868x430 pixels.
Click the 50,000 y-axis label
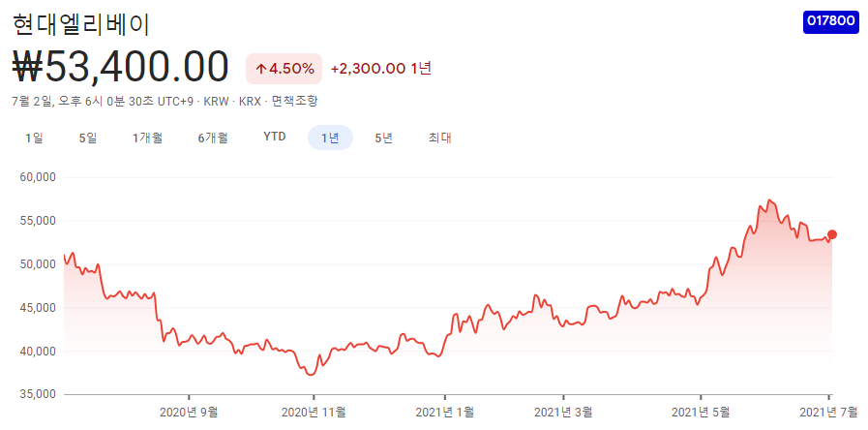coord(37,264)
